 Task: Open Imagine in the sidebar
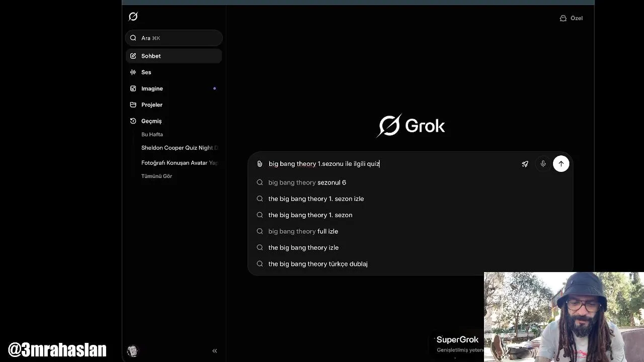click(x=174, y=88)
